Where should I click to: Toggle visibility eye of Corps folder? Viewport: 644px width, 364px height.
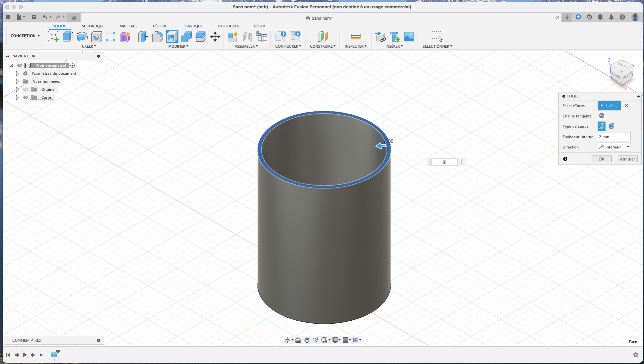click(x=26, y=97)
